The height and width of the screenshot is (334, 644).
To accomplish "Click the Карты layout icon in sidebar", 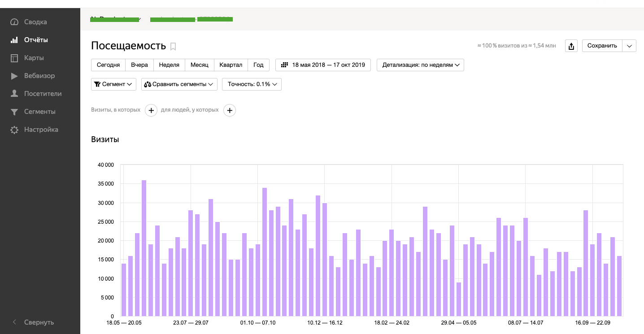I will click(14, 58).
